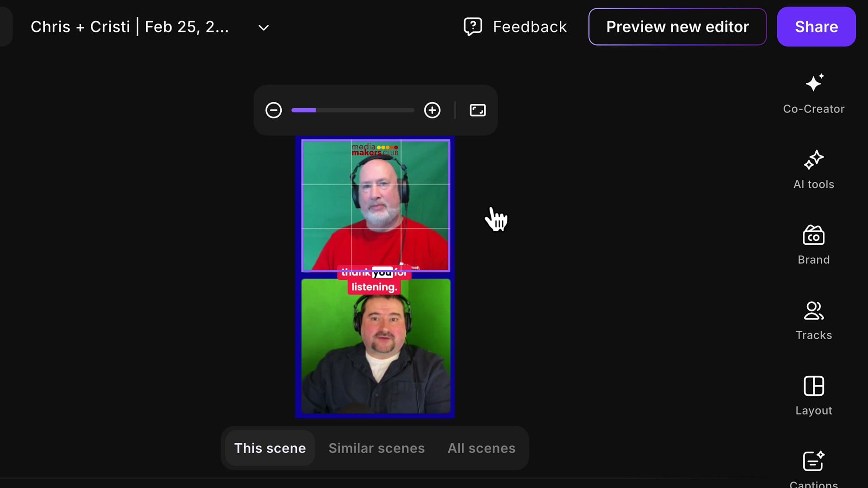Switch to the Similar scenes tab
Image resolution: width=868 pixels, height=488 pixels.
click(x=376, y=448)
